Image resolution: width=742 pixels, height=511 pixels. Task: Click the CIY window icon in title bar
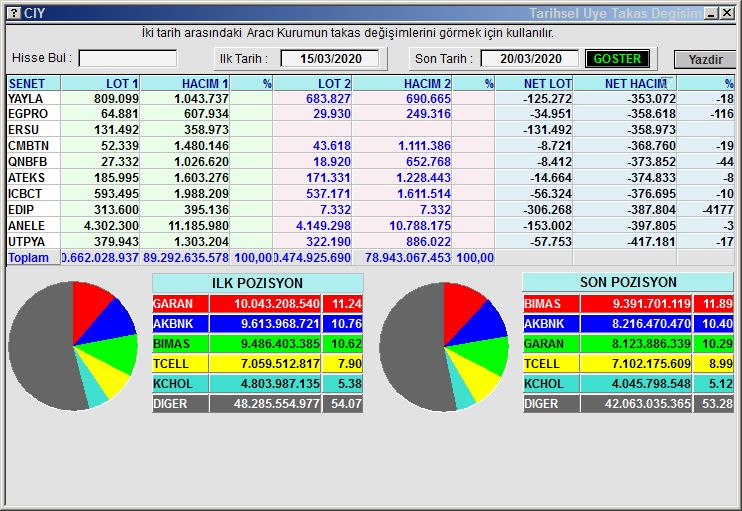point(12,13)
